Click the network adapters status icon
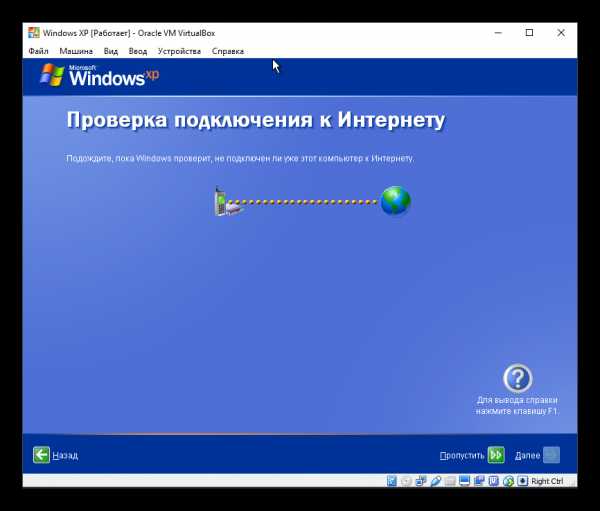Viewport: 600px width, 511px height. coord(421,481)
